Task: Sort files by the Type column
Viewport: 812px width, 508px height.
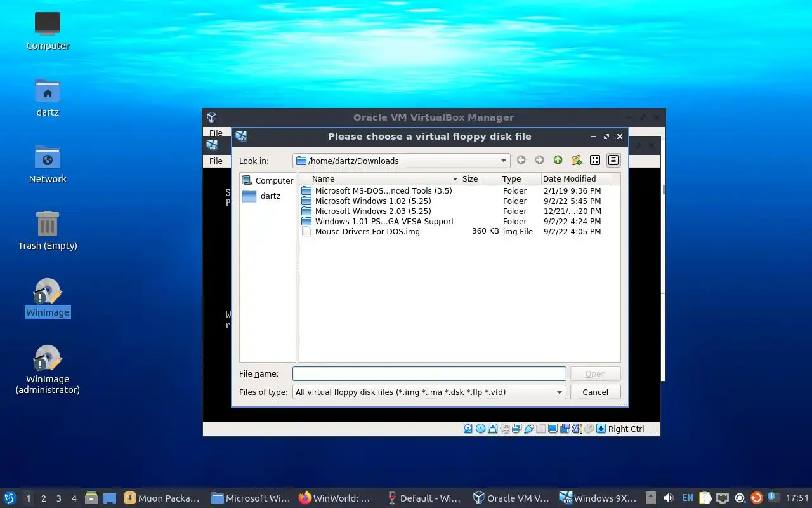Action: [521, 179]
